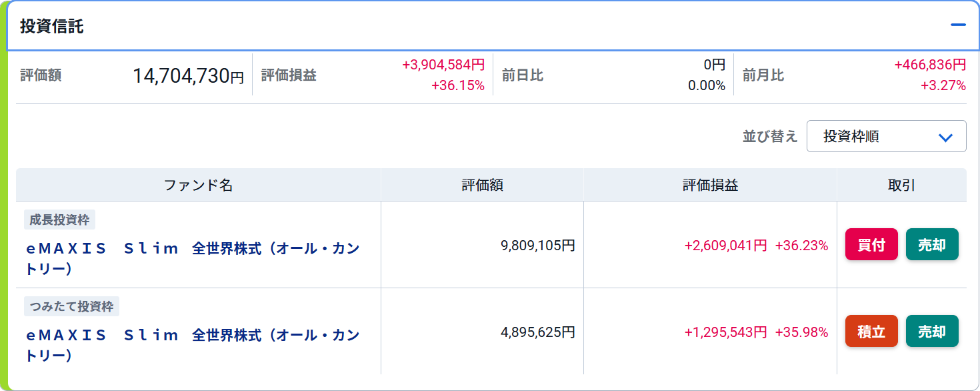
Task: Click the +1,295,543円 profit cell
Action: (726, 332)
